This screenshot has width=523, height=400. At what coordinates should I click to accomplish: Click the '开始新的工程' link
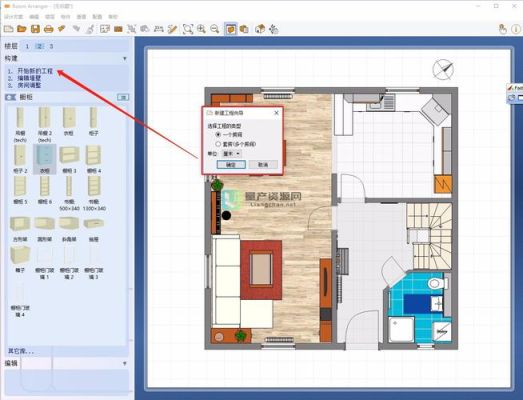pyautogui.click(x=35, y=71)
